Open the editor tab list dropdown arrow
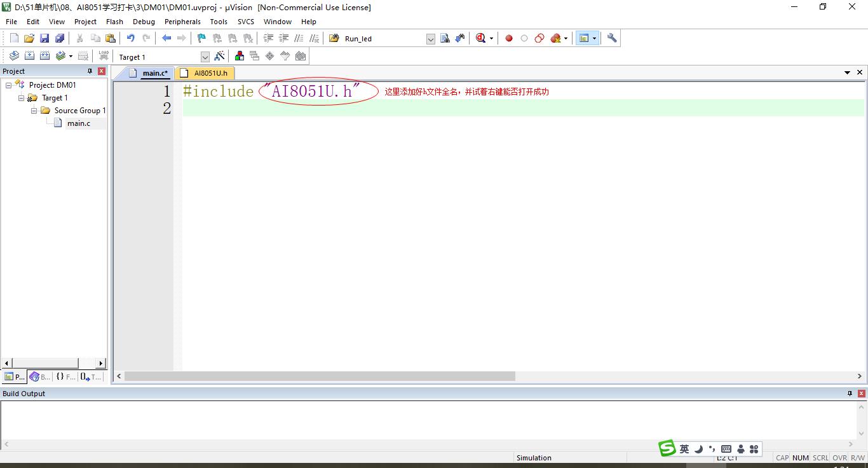The height and width of the screenshot is (468, 868). click(x=847, y=72)
